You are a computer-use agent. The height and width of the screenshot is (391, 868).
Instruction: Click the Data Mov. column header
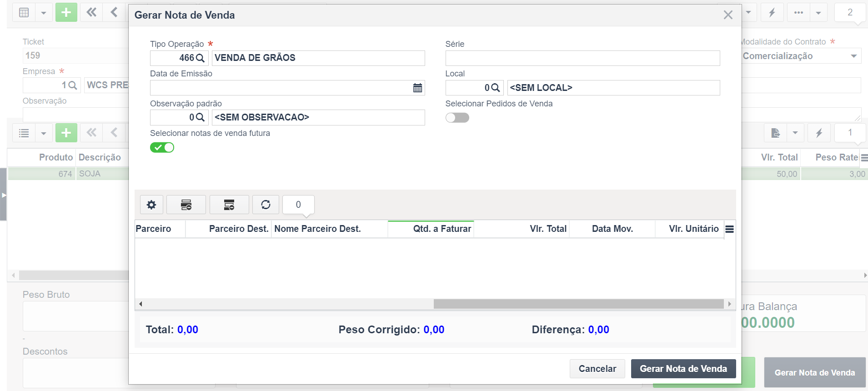point(612,229)
